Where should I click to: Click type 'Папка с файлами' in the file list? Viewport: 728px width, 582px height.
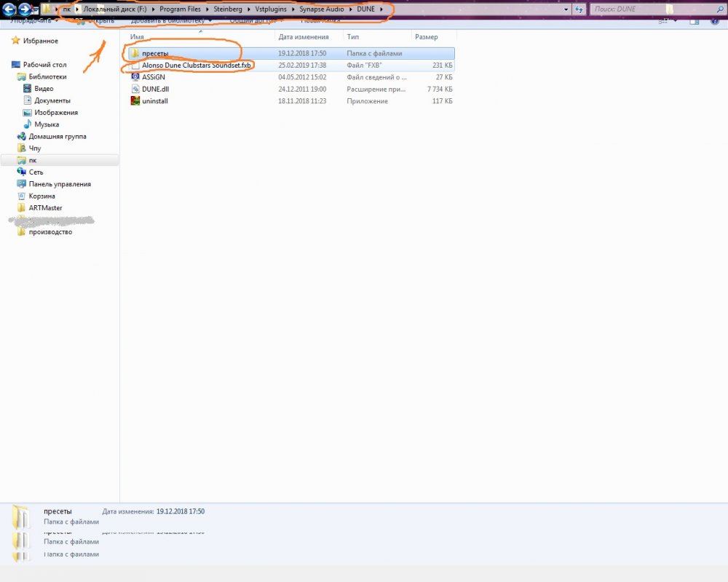[374, 53]
